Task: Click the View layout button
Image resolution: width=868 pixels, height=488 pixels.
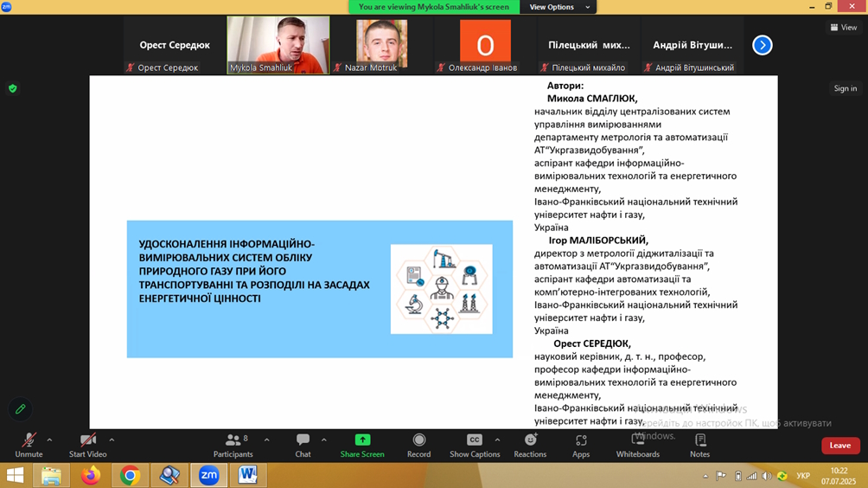Action: pos(844,27)
